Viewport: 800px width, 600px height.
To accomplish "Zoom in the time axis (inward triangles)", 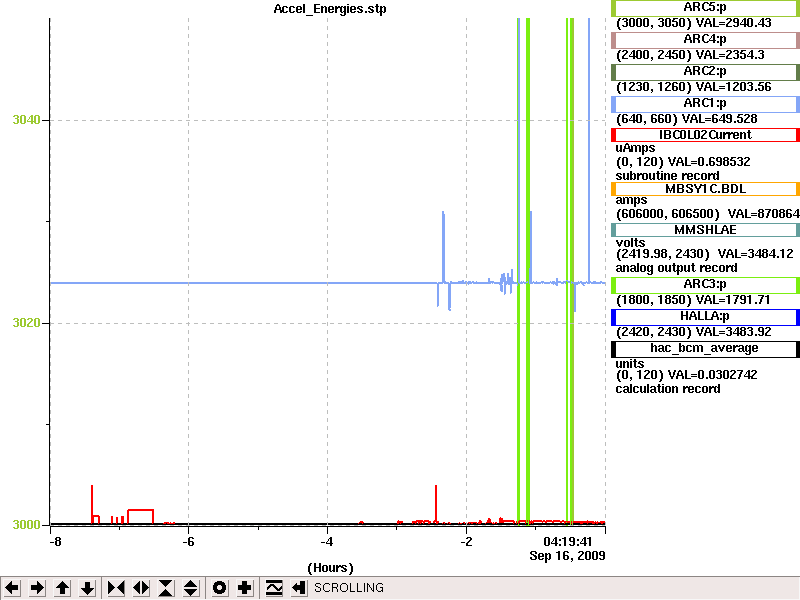I will pos(116,588).
